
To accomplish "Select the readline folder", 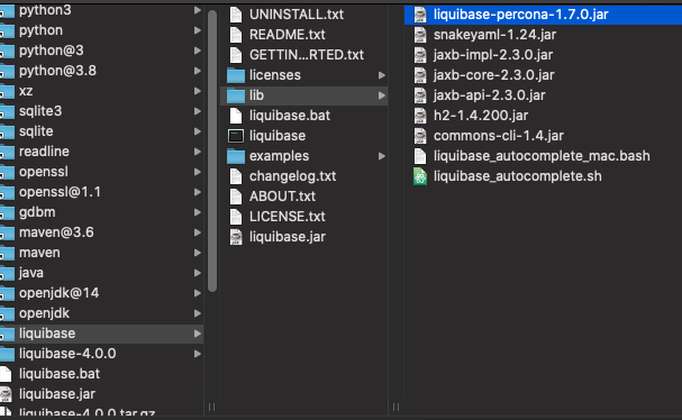I will point(102,151).
